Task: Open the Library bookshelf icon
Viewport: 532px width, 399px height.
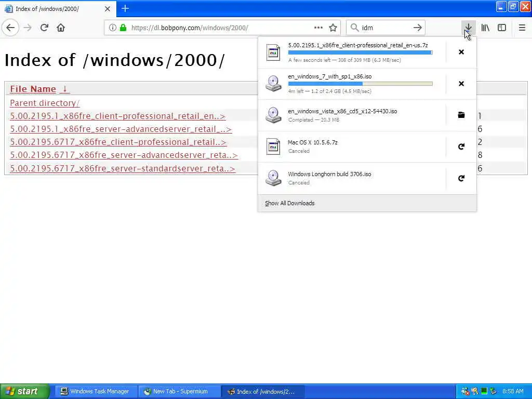Action: tap(485, 28)
